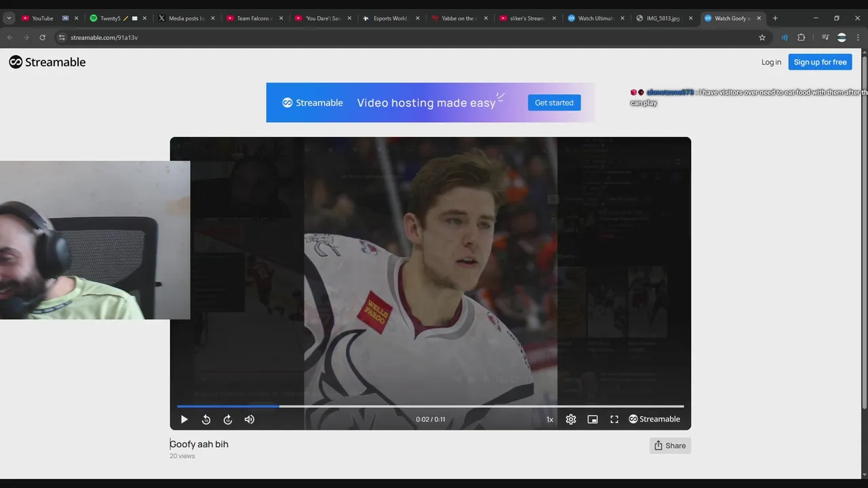Change the 1x playback speed
The height and width of the screenshot is (488, 868).
550,420
